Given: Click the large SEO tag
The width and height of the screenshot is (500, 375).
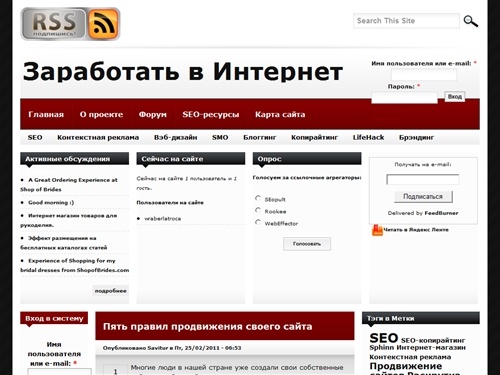Looking at the screenshot, I should pos(384,338).
